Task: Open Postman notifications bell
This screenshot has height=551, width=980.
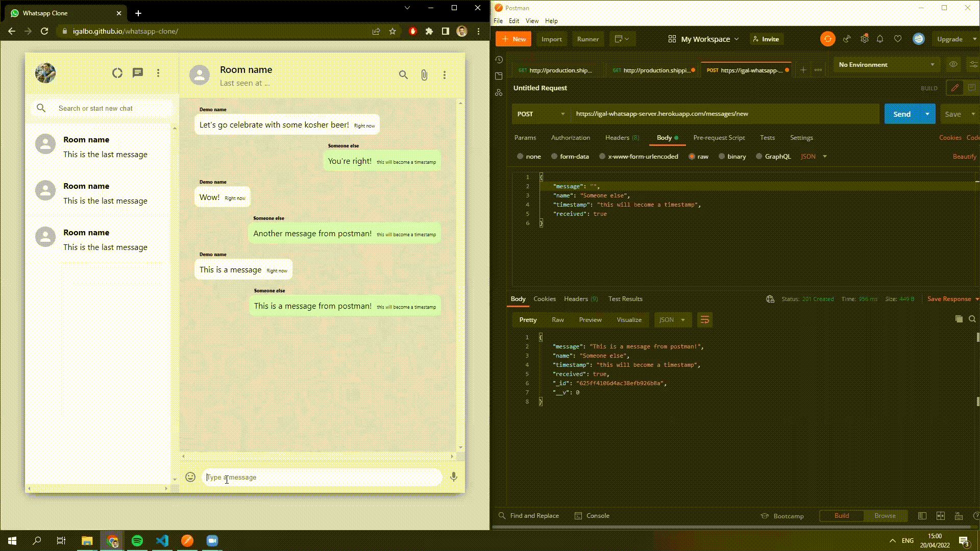Action: [880, 39]
